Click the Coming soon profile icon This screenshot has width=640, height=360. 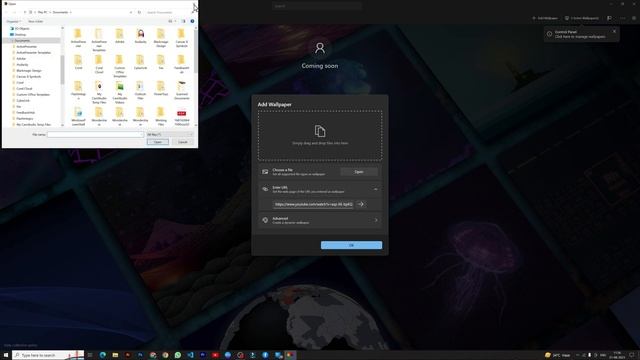coord(320,48)
